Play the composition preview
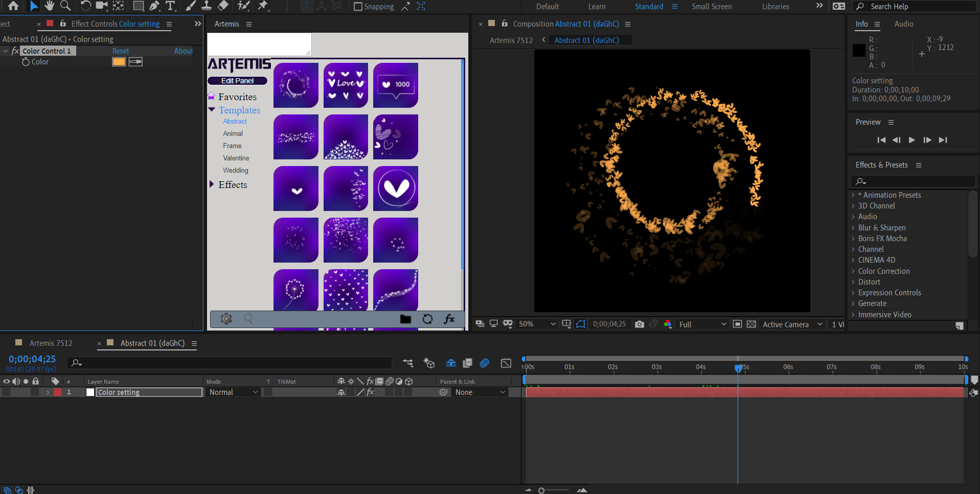 911,140
